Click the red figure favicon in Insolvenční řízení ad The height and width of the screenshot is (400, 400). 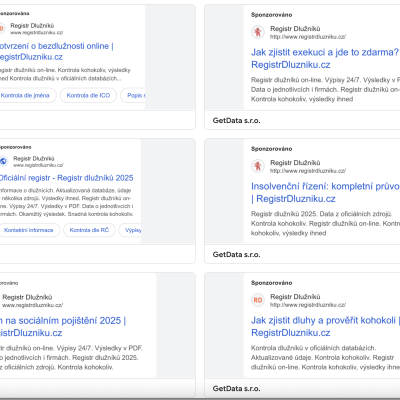[x=257, y=166]
